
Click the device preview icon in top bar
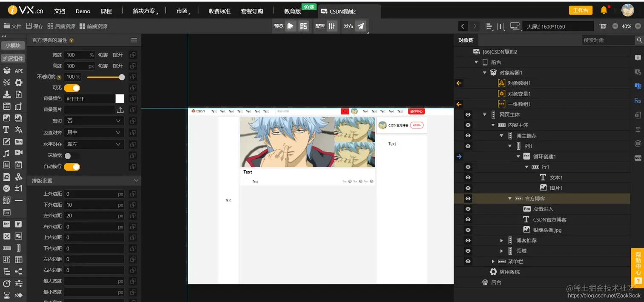(515, 26)
